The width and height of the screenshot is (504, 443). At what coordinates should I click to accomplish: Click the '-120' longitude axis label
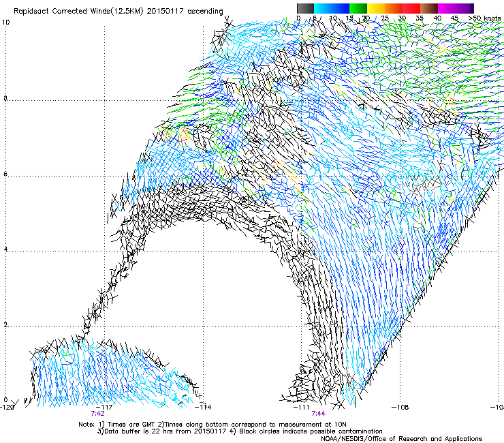click(7, 408)
